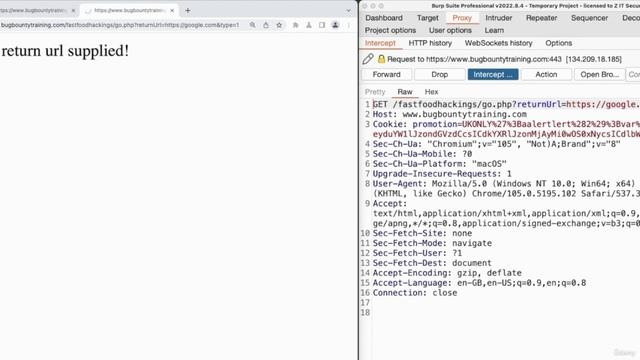Viewport: 640px width, 360px height.
Task: Click the Open Browser button
Action: [x=600, y=74]
